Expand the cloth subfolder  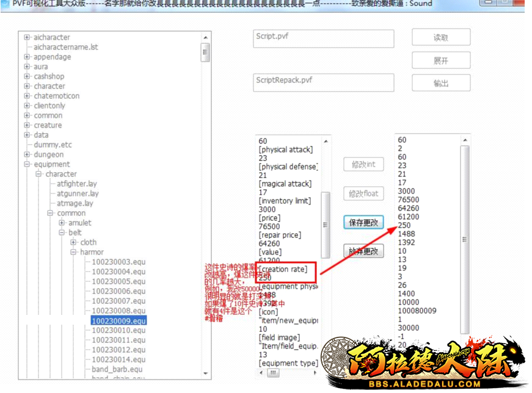(73, 242)
